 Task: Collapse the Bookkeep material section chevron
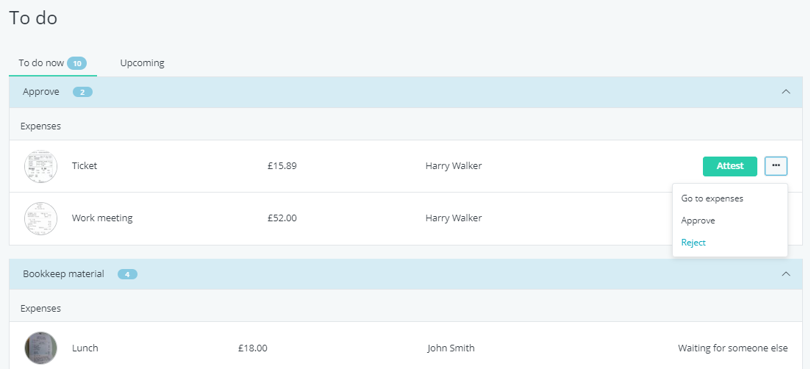[x=786, y=274]
